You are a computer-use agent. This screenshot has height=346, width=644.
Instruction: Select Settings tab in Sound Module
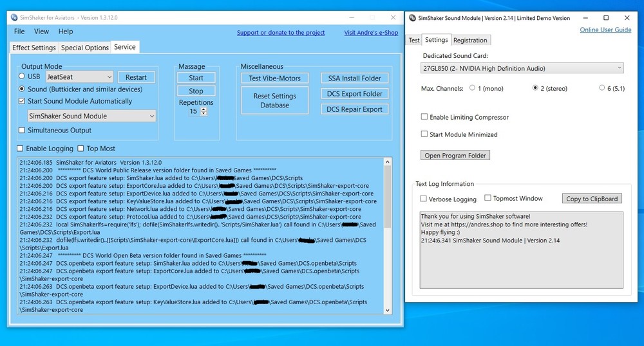pyautogui.click(x=436, y=40)
